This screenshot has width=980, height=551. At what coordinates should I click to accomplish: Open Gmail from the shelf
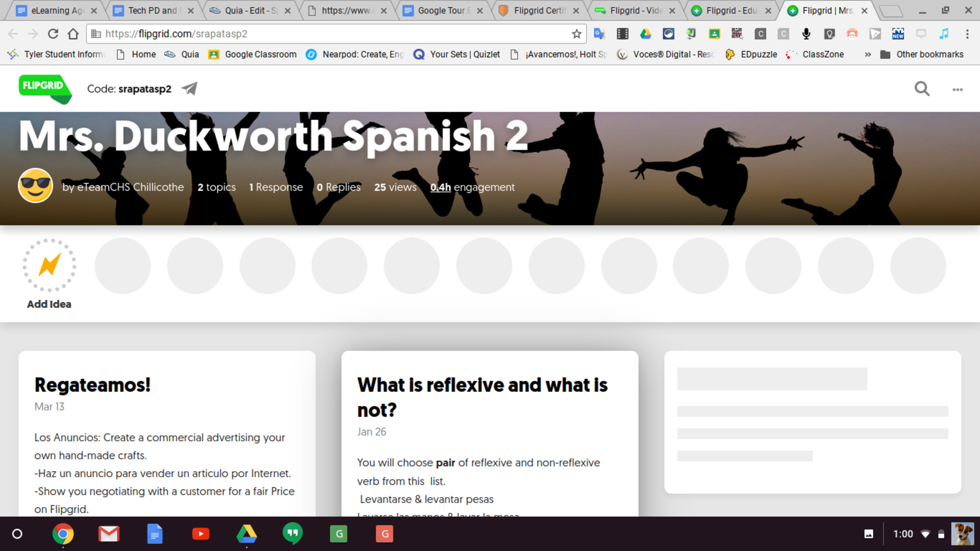click(x=109, y=534)
